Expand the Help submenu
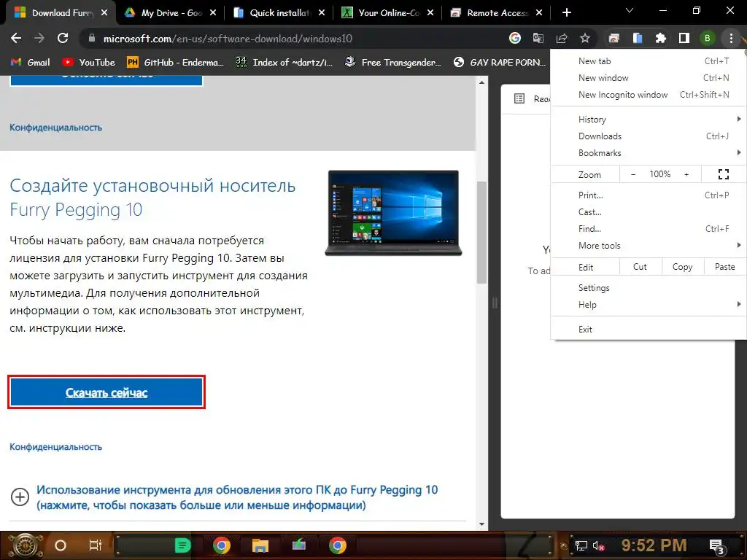 tap(649, 305)
